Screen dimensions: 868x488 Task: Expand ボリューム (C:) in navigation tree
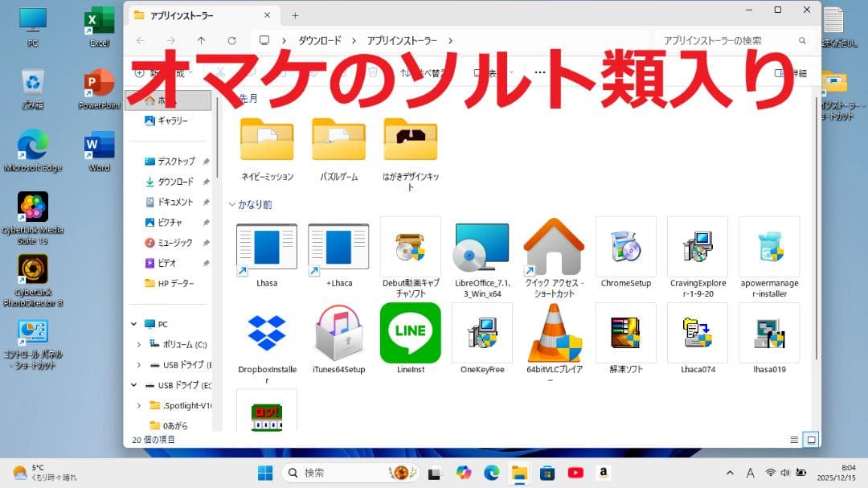138,345
